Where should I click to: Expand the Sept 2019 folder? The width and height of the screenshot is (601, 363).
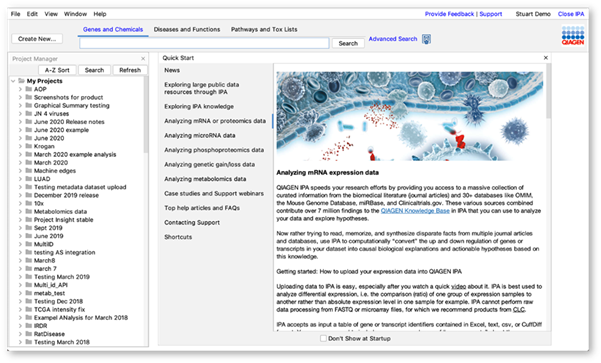(x=20, y=228)
